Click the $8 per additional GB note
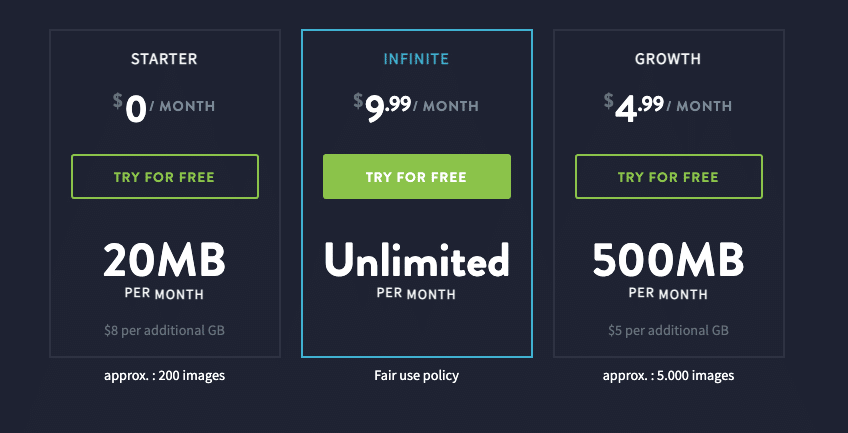 click(164, 330)
